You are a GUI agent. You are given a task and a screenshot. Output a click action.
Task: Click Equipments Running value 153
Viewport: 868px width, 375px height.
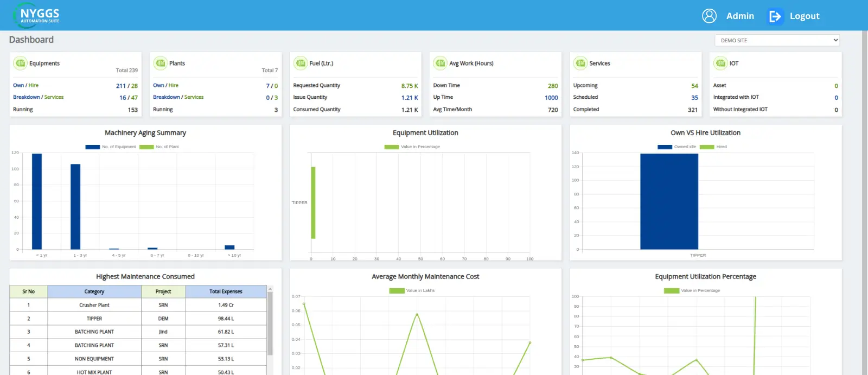(133, 110)
